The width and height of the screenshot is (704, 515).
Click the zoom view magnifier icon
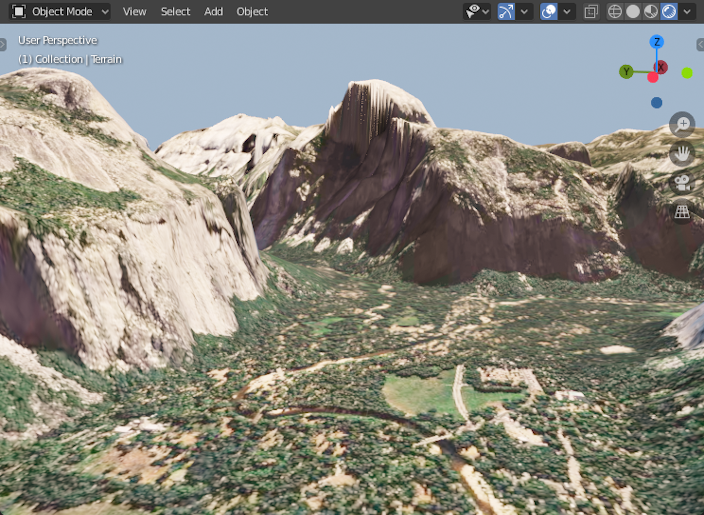tap(682, 124)
